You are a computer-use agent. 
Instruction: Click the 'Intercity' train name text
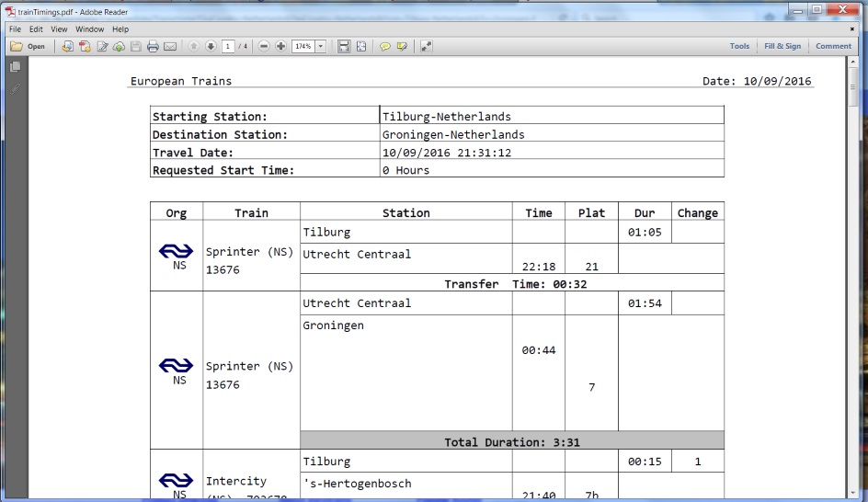(x=236, y=481)
